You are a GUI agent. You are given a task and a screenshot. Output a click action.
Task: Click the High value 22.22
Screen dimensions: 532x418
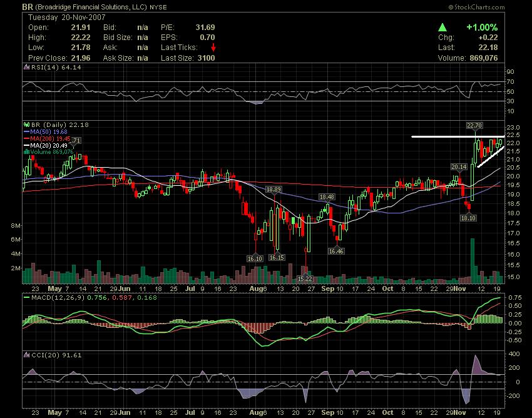81,38
